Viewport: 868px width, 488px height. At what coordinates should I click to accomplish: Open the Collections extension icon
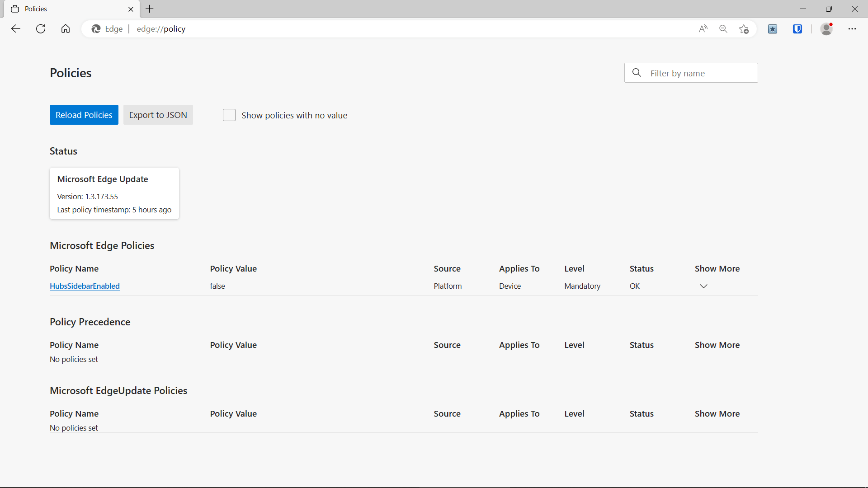(773, 29)
